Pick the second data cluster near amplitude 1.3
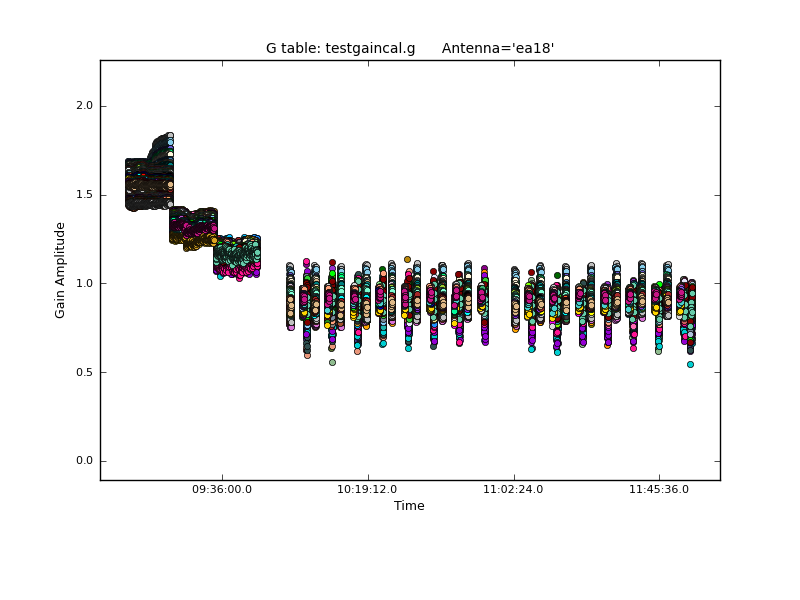 pos(193,226)
